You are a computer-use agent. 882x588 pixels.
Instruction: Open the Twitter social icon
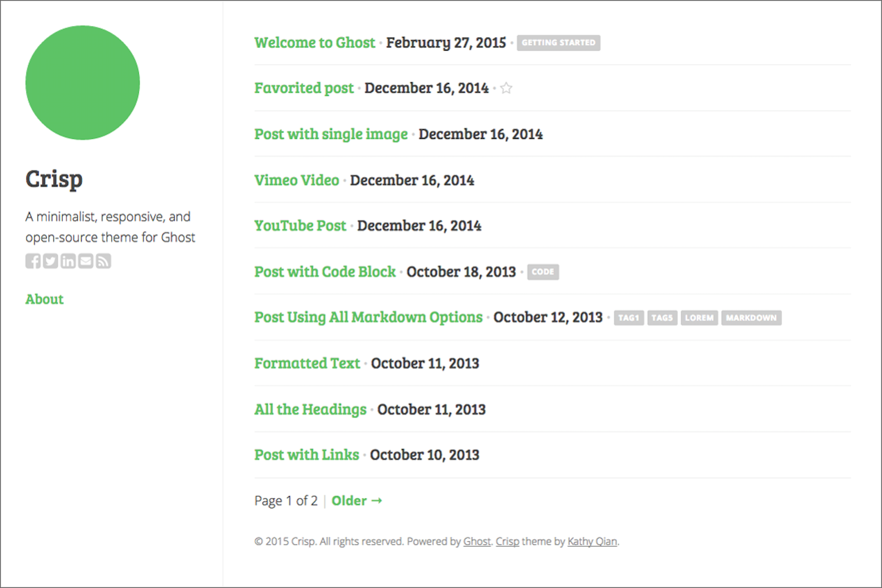coord(51,261)
